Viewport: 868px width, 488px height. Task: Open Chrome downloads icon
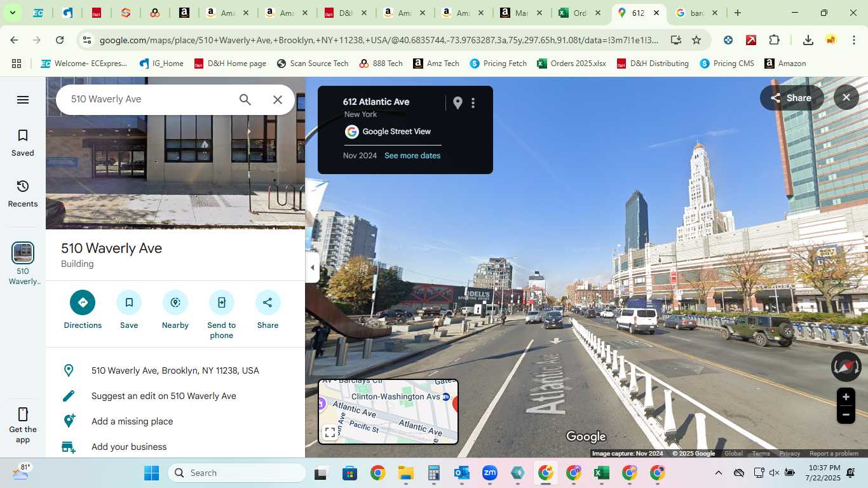click(808, 40)
